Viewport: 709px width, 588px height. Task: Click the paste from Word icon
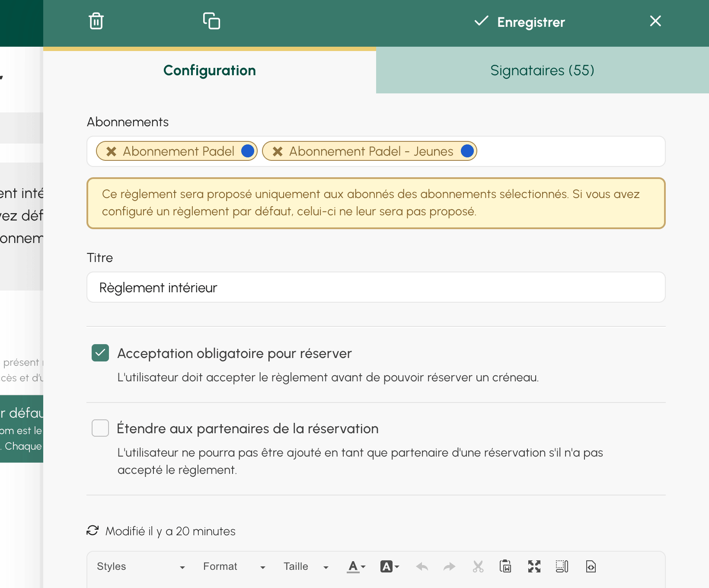coord(505,566)
